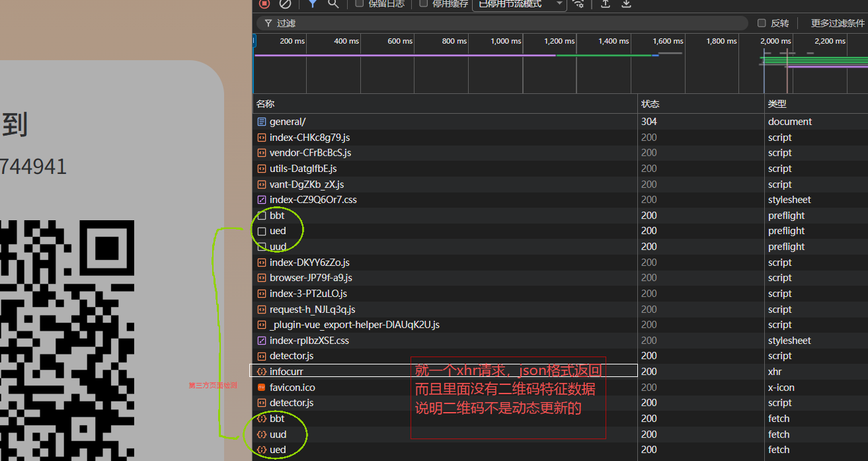Open the general/ document request
This screenshot has width=868, height=461.
(288, 122)
